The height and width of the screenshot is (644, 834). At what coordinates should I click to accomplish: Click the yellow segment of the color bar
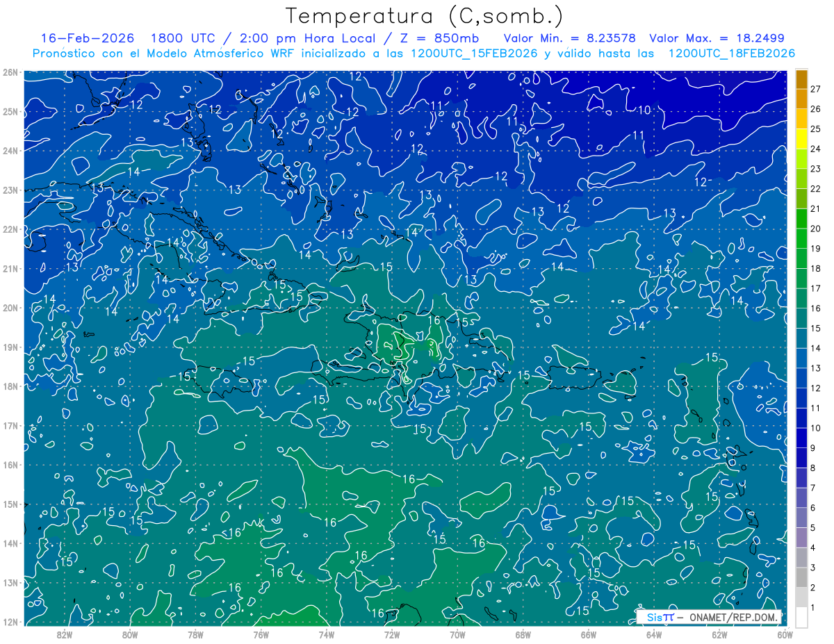pos(801,138)
